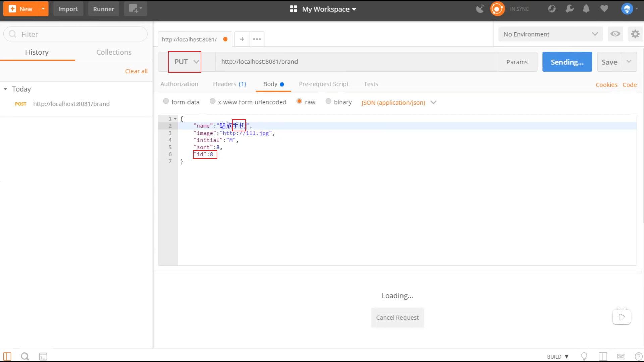Switch to the Collections tab
Image resolution: width=644 pixels, height=362 pixels.
tap(114, 52)
